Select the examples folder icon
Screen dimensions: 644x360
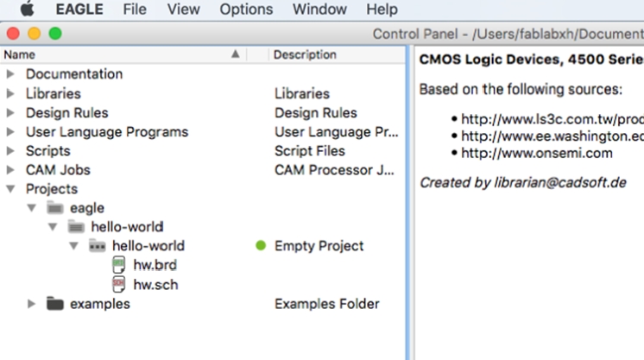55,304
